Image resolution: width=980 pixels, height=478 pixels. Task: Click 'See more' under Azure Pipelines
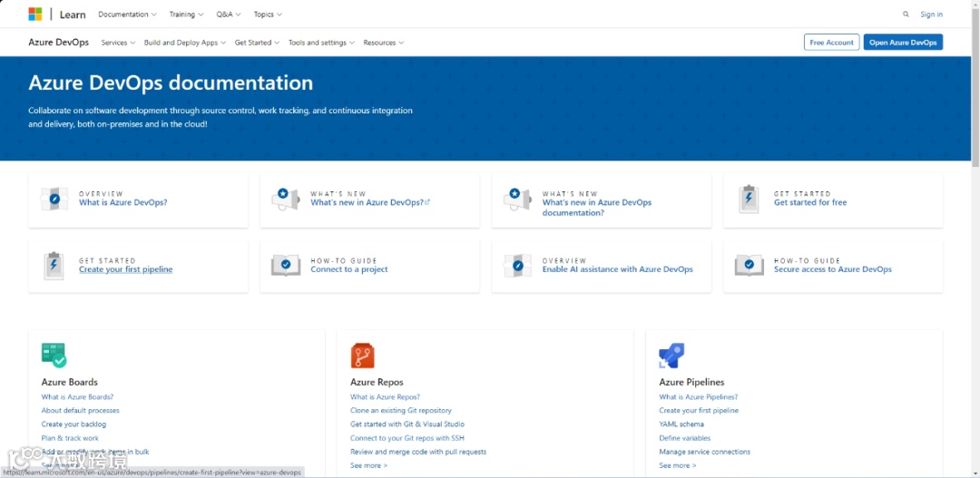pyautogui.click(x=678, y=465)
